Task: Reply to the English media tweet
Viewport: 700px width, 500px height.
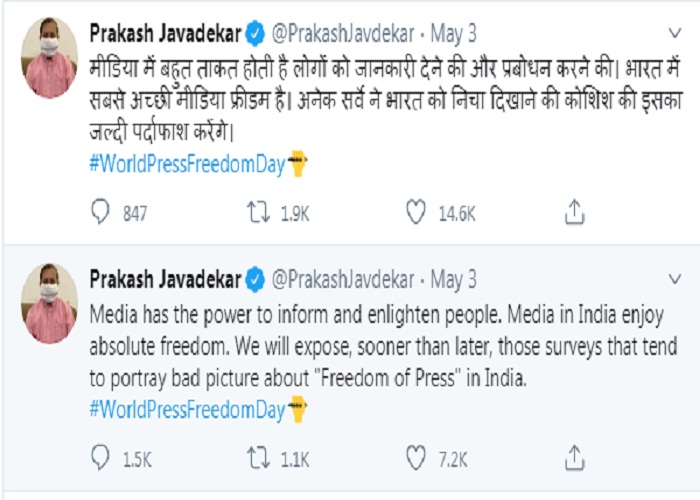Action: pos(101,458)
